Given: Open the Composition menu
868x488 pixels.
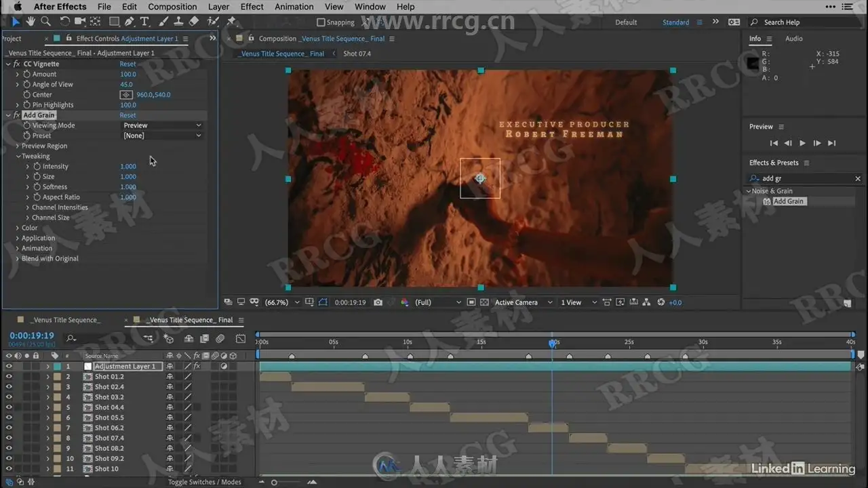Looking at the screenshot, I should tap(172, 7).
